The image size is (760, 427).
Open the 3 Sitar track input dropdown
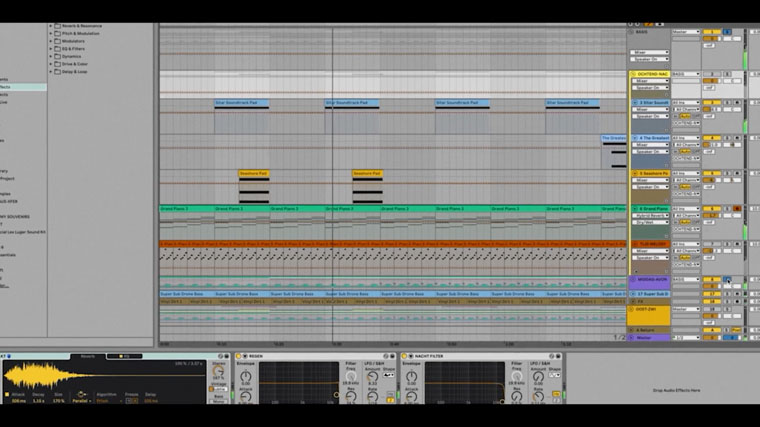pos(685,103)
